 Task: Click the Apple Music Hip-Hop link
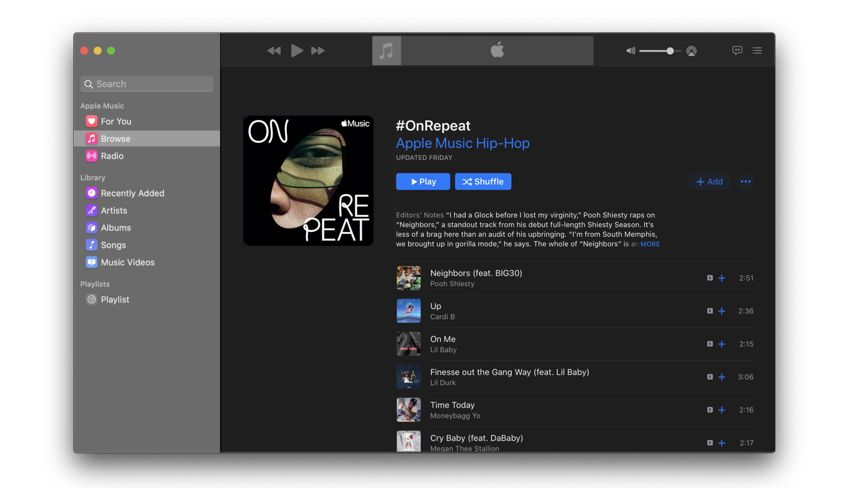pos(462,143)
